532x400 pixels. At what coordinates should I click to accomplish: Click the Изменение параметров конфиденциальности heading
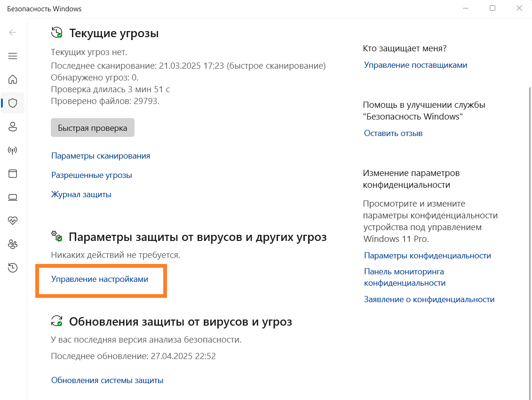pos(411,179)
